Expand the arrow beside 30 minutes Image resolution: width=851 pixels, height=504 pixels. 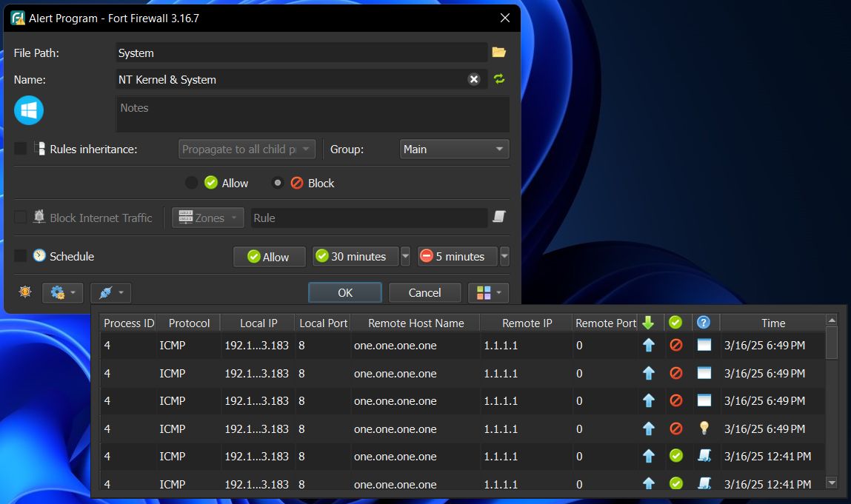(405, 256)
